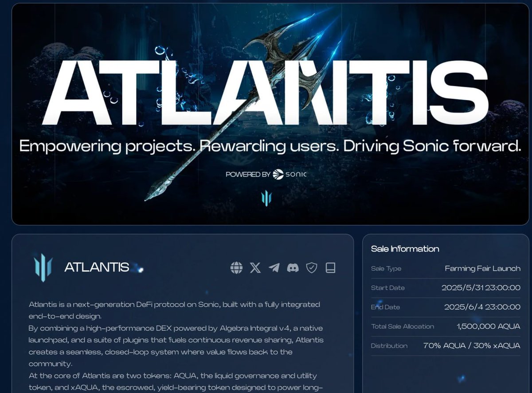Click the line mentioning "Algebra Integral v4"

[176, 328]
